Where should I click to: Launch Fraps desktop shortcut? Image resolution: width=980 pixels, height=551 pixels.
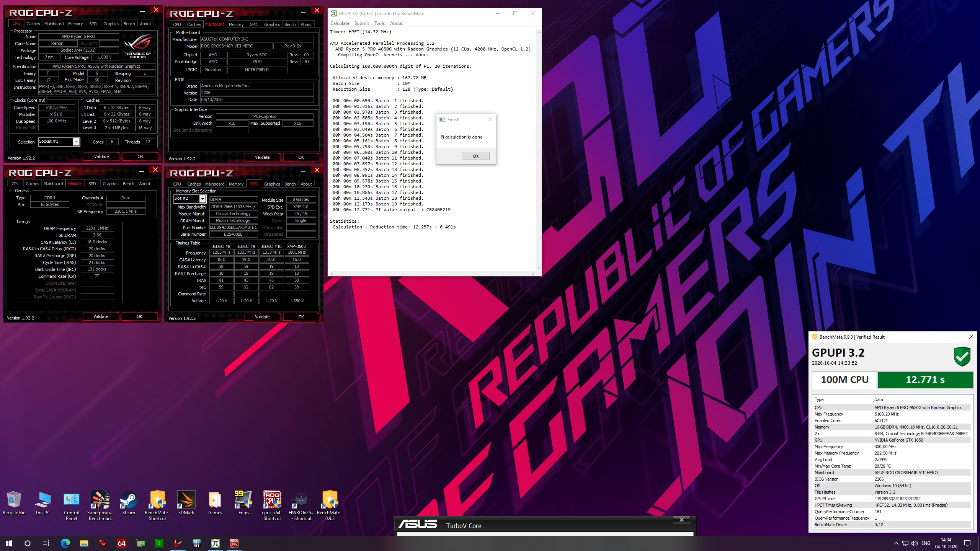coord(243,503)
